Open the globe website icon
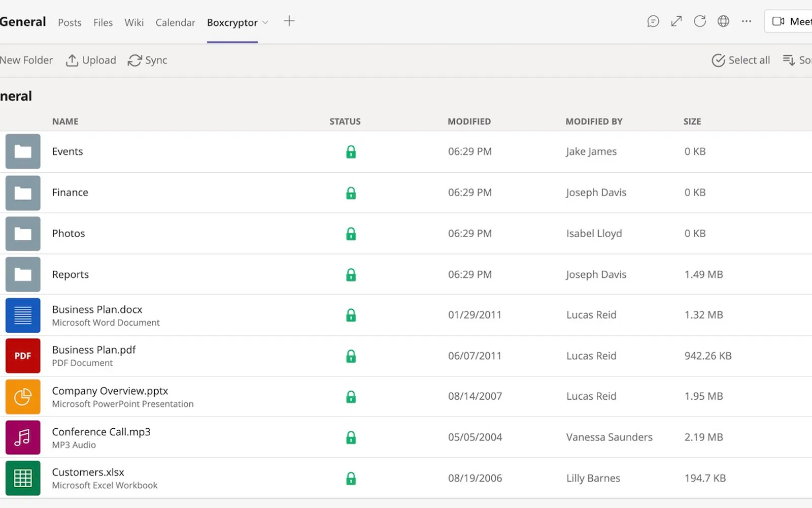 pos(723,21)
